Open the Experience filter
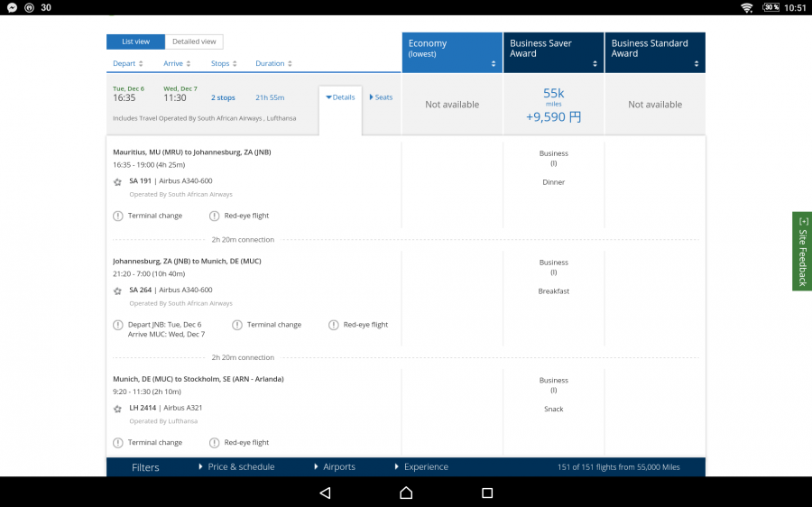Viewport: 812px width, 507px height. click(421, 467)
